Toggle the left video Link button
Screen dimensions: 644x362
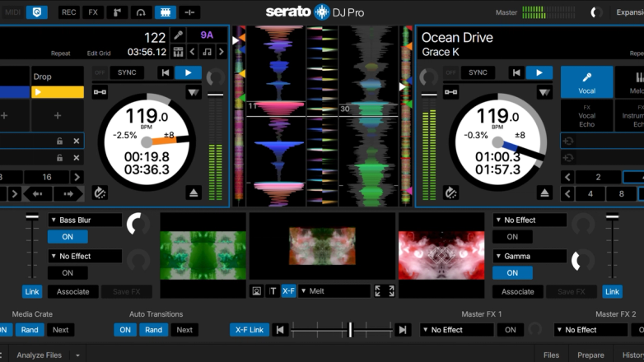click(32, 291)
